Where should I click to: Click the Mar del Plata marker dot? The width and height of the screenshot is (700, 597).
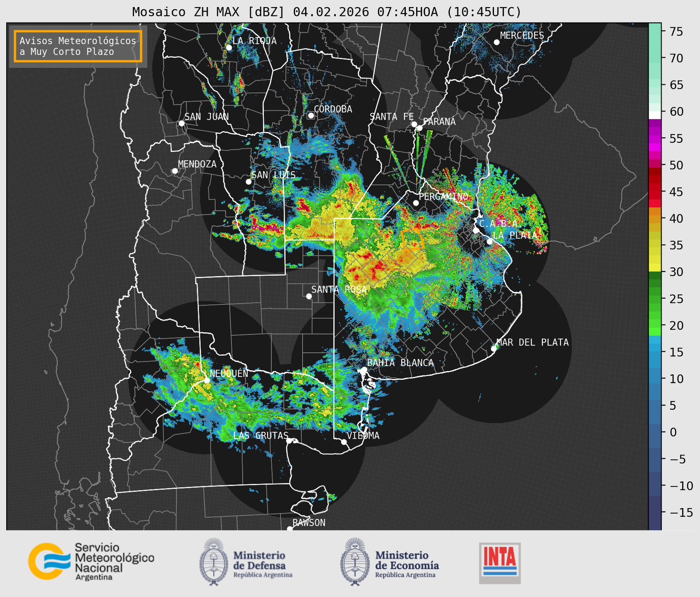pos(494,349)
